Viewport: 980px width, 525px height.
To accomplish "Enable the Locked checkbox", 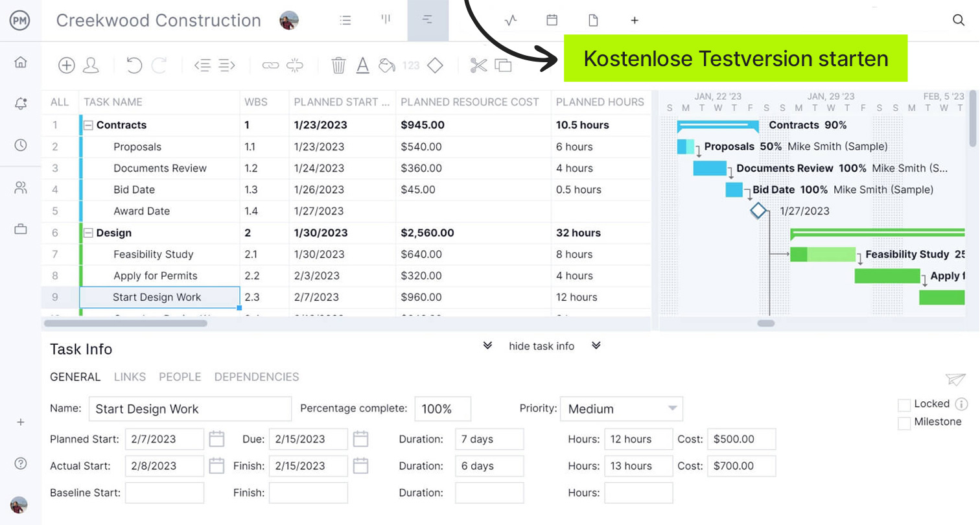I will (904, 405).
